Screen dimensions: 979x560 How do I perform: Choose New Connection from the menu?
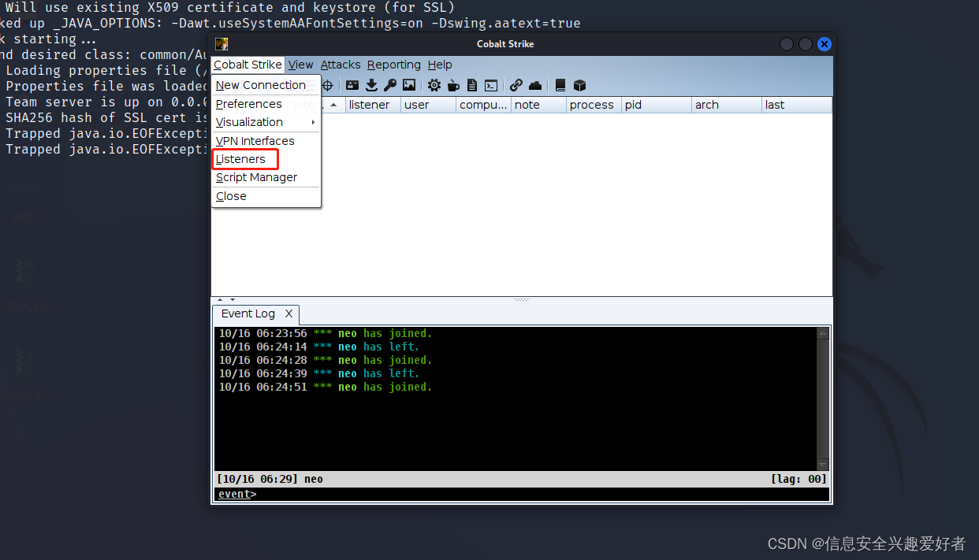coord(266,85)
